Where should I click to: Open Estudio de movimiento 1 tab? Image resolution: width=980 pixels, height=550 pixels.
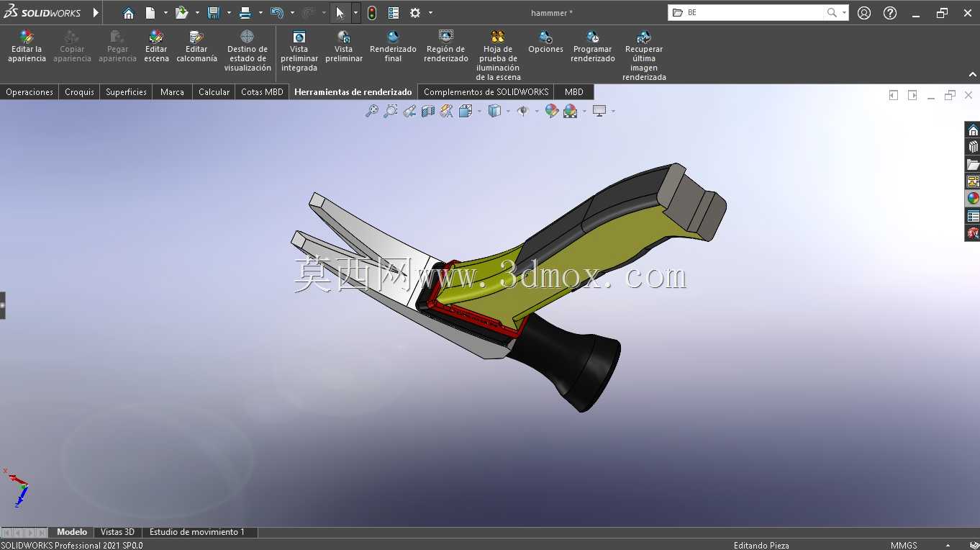point(197,532)
